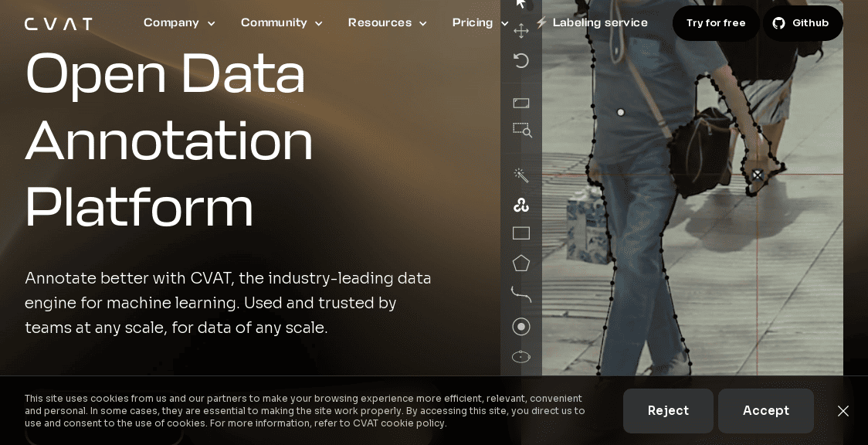Screen dimensions: 868x445
Task: Expand the Resources dropdown
Action: click(387, 23)
